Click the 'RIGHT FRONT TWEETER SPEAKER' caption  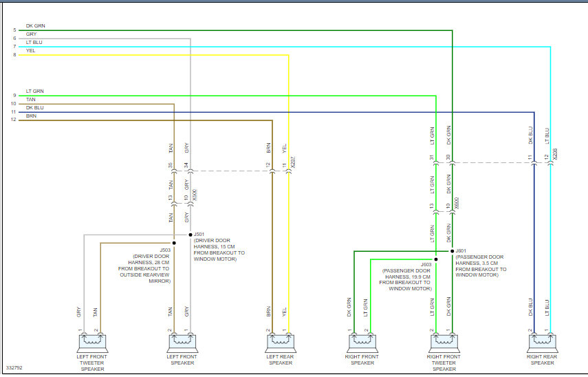coord(444,363)
